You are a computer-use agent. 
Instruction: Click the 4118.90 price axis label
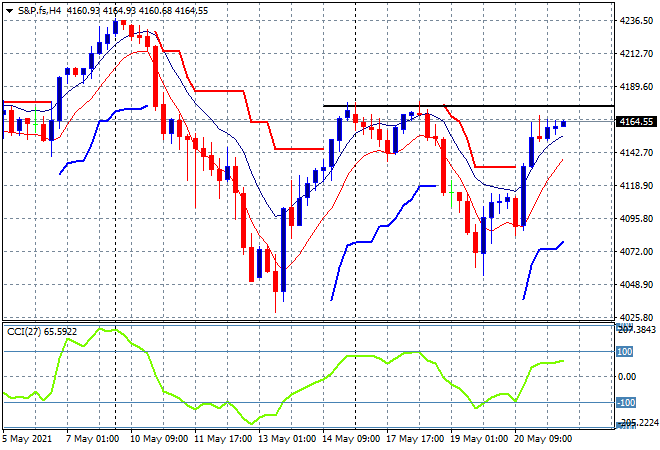[x=636, y=186]
